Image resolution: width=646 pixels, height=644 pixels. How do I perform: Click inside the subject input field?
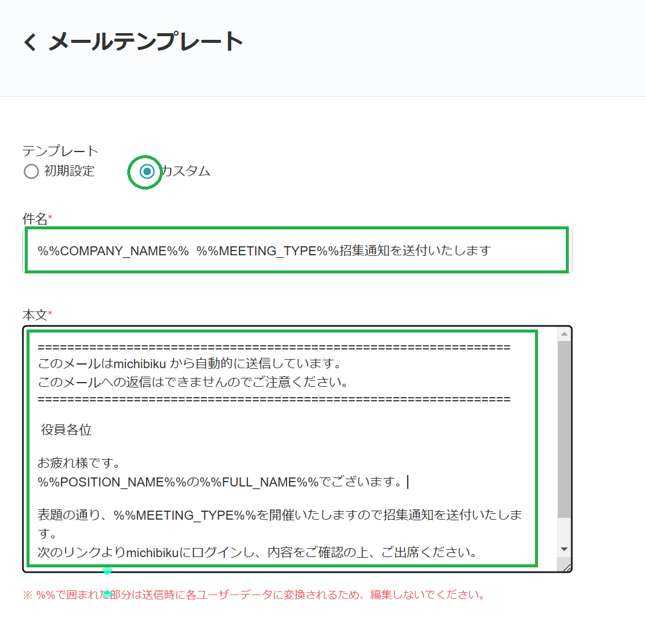pos(296,250)
